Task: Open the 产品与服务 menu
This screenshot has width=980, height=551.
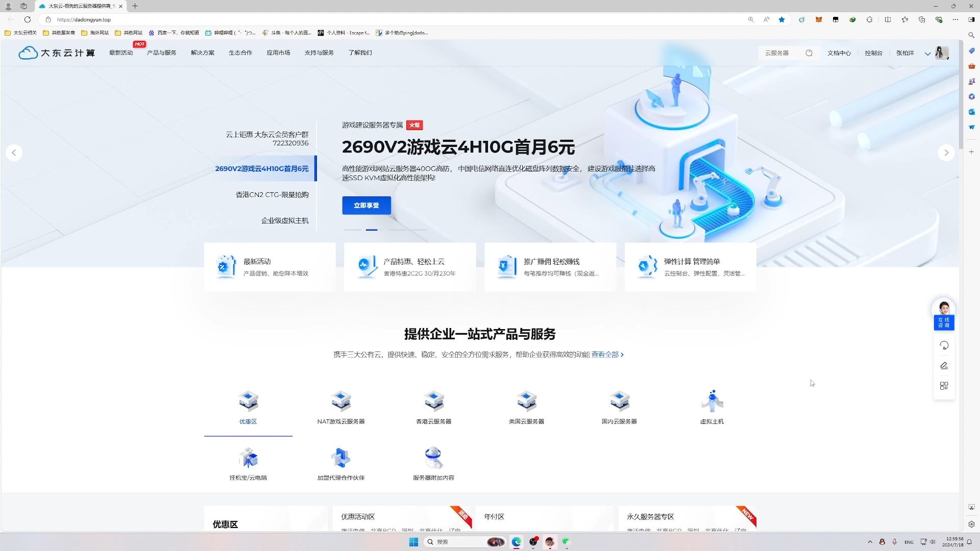Action: point(162,53)
